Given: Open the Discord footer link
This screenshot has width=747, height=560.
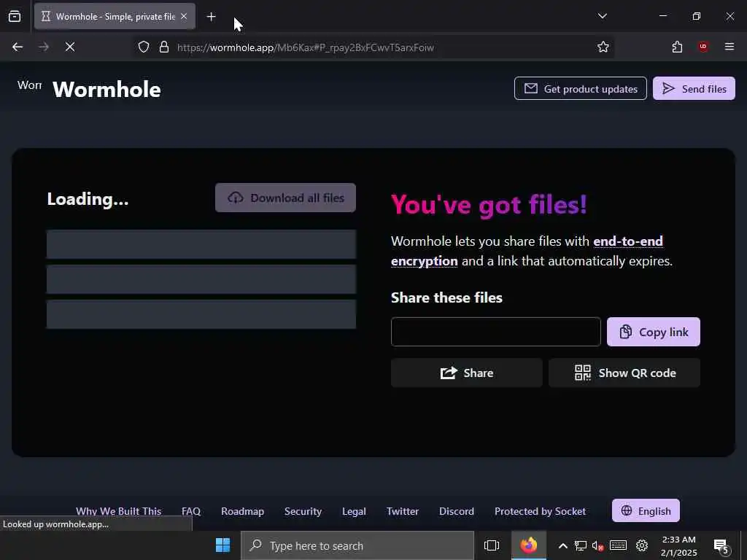Looking at the screenshot, I should point(457,511).
